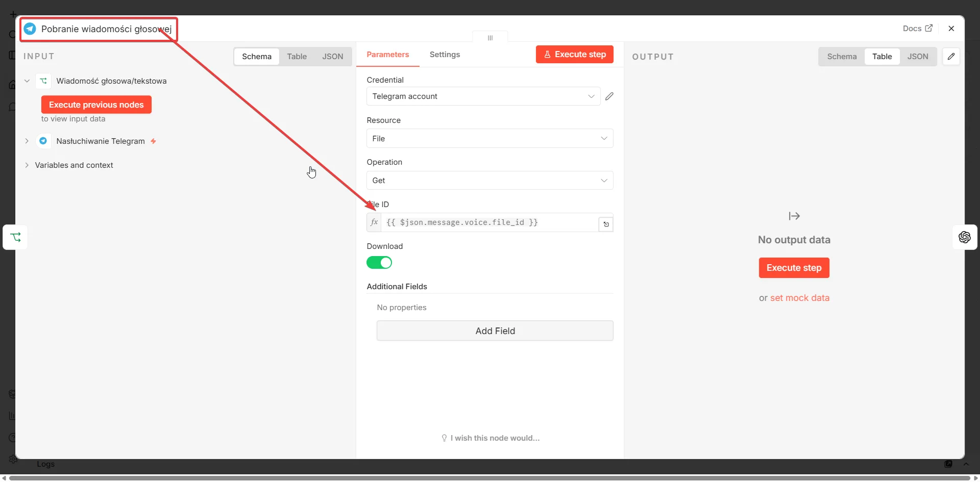Open Docs external link
The image size is (980, 482).
pyautogui.click(x=917, y=29)
